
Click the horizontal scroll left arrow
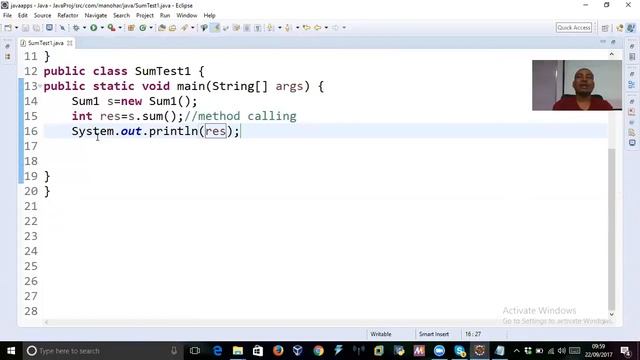click(46, 322)
